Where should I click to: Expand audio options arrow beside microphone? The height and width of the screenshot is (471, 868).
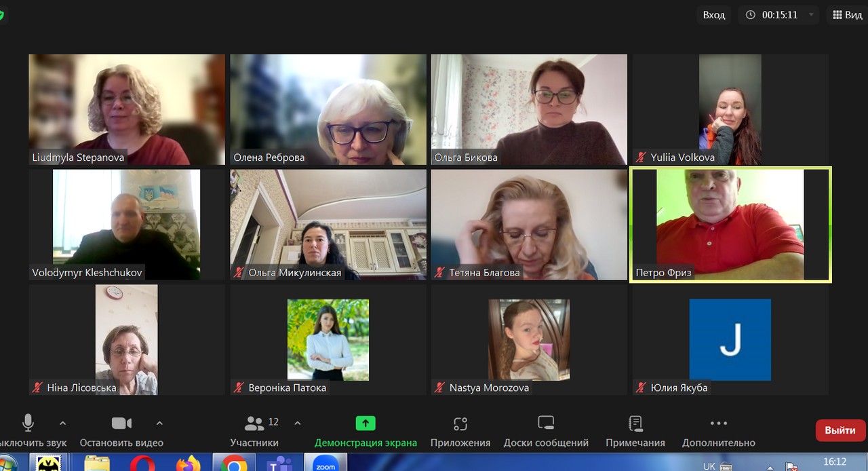click(x=62, y=423)
